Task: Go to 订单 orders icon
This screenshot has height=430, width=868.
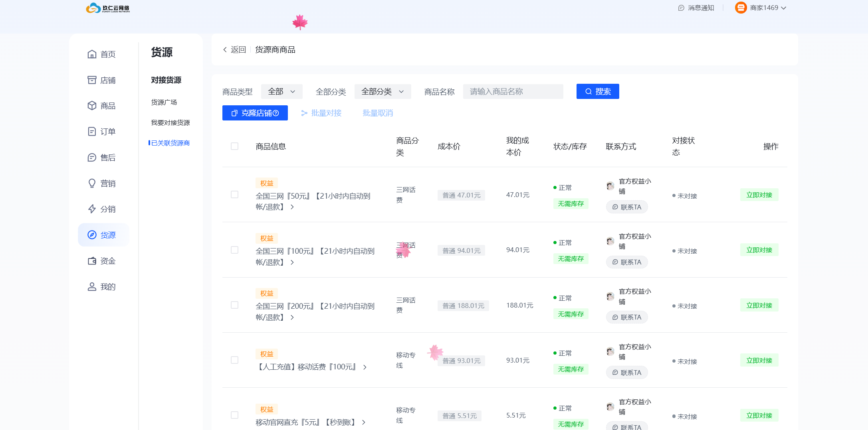Action: pos(92,132)
